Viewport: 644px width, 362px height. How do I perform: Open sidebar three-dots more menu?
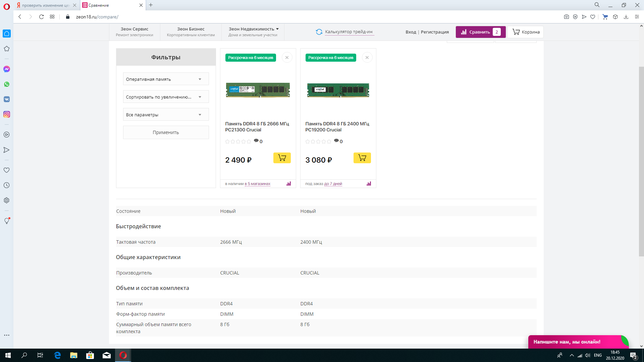(7, 335)
